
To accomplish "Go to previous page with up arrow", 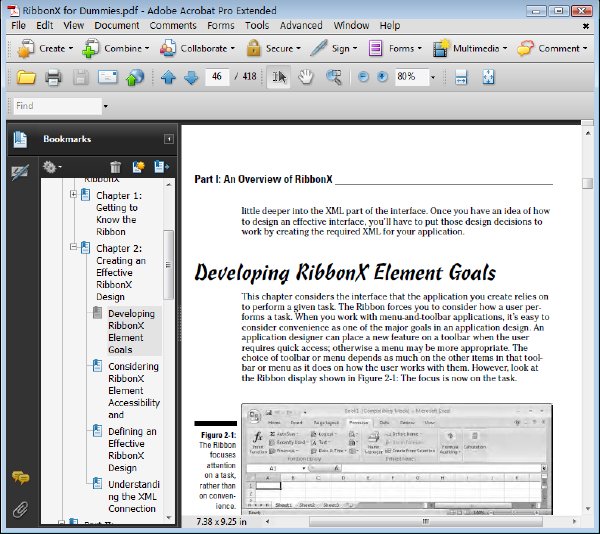I will 168,77.
